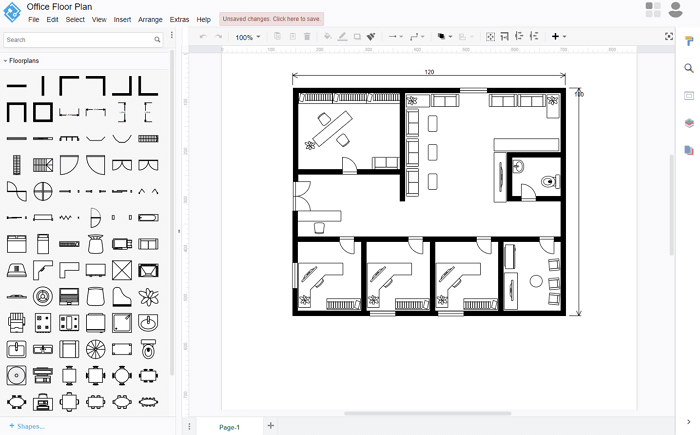This screenshot has height=435, width=700.
Task: Click the fullscreen icon above the canvas
Action: point(669,37)
